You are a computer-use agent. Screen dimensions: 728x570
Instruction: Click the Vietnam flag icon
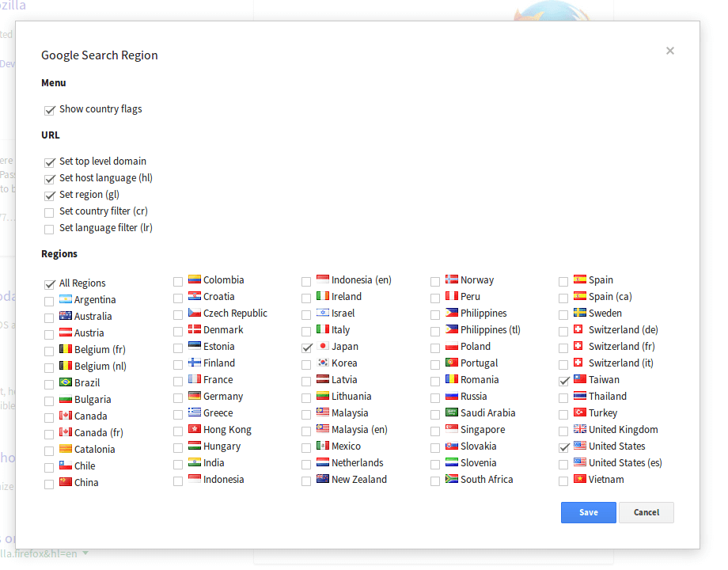click(x=580, y=478)
